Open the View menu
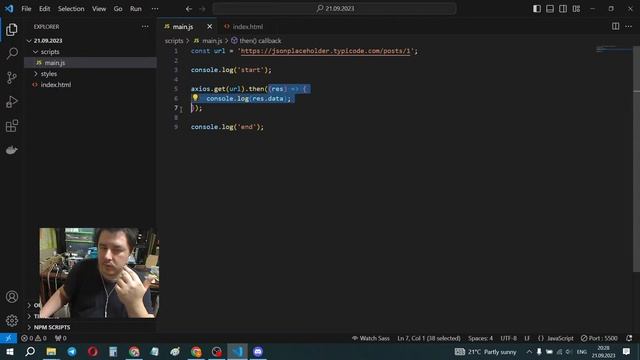The height and width of the screenshot is (360, 640). (x=99, y=9)
